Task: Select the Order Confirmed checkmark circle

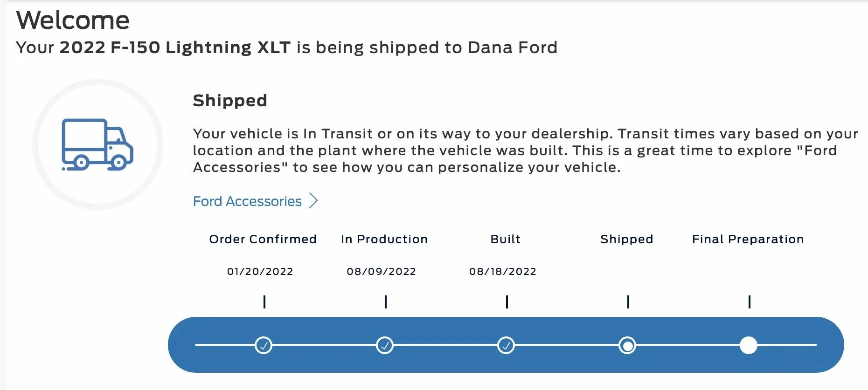Action: pos(264,345)
